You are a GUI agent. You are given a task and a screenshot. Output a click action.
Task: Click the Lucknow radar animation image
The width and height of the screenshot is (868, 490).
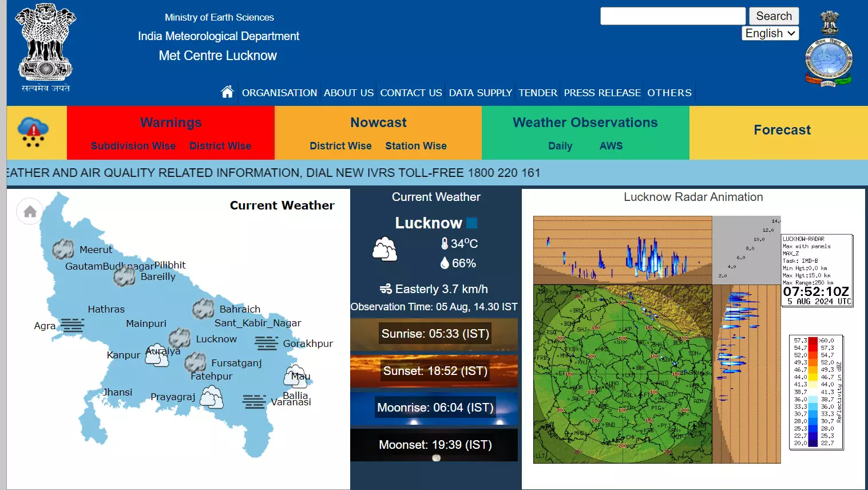pyautogui.click(x=657, y=339)
